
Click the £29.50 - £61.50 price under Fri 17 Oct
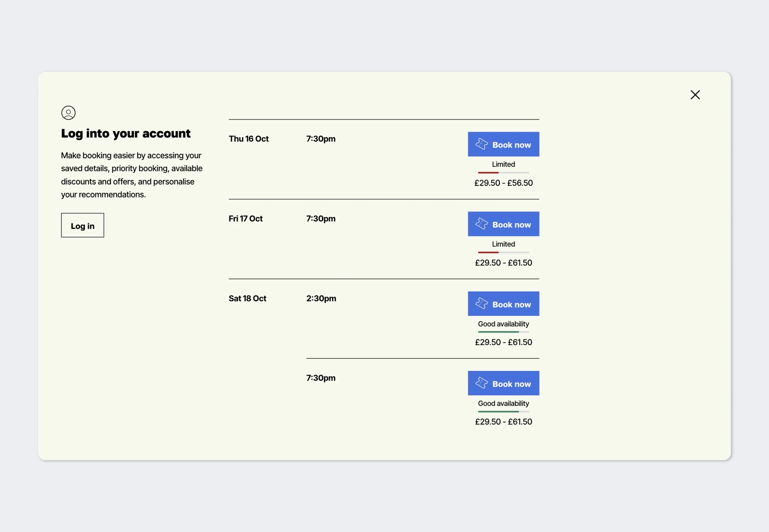503,262
